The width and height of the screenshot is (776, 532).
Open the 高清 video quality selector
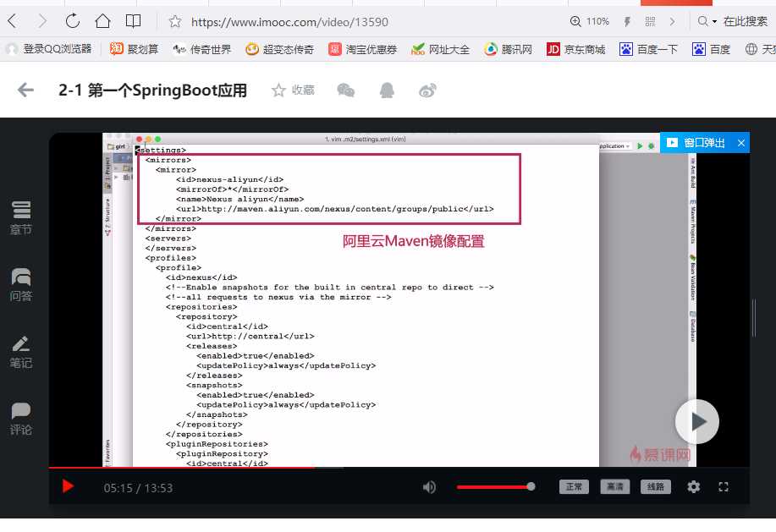614,486
